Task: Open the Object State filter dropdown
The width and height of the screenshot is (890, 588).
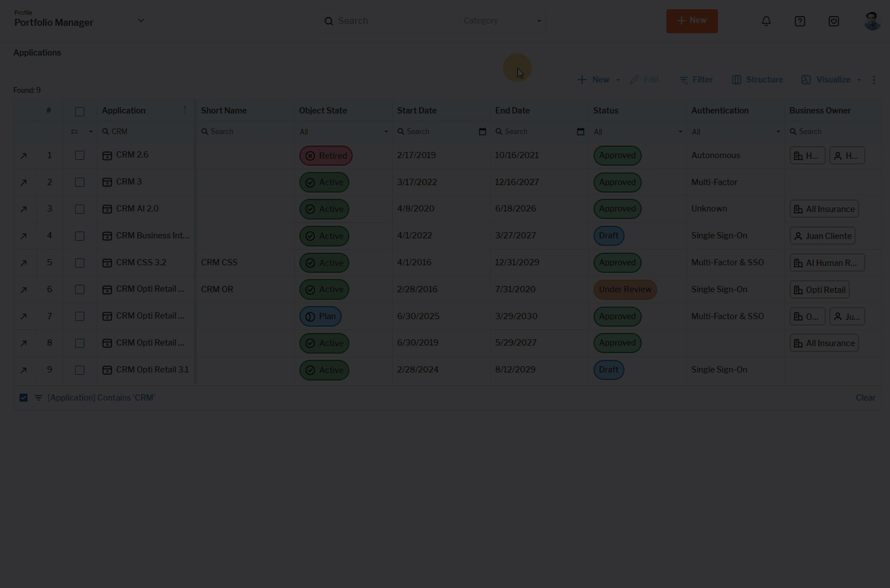Action: pyautogui.click(x=343, y=132)
